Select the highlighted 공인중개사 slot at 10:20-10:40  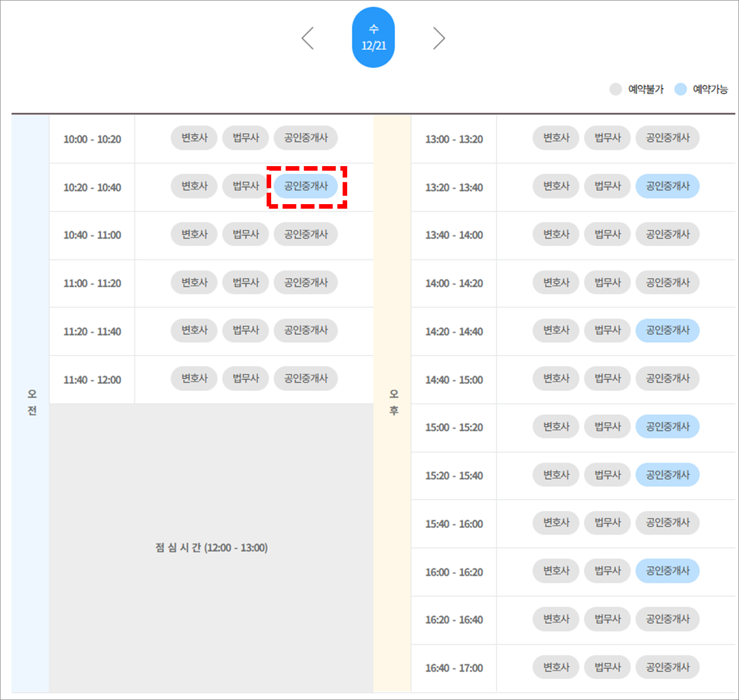pos(306,186)
